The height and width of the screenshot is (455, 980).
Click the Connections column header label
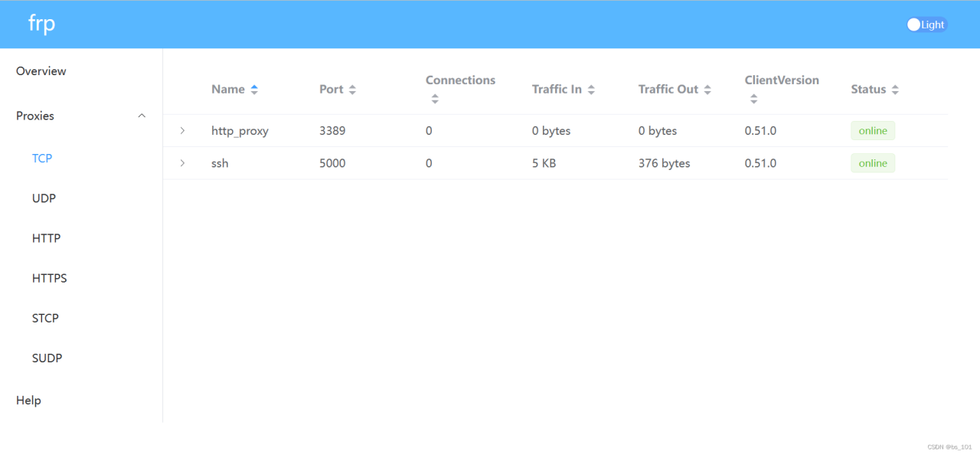(x=460, y=80)
